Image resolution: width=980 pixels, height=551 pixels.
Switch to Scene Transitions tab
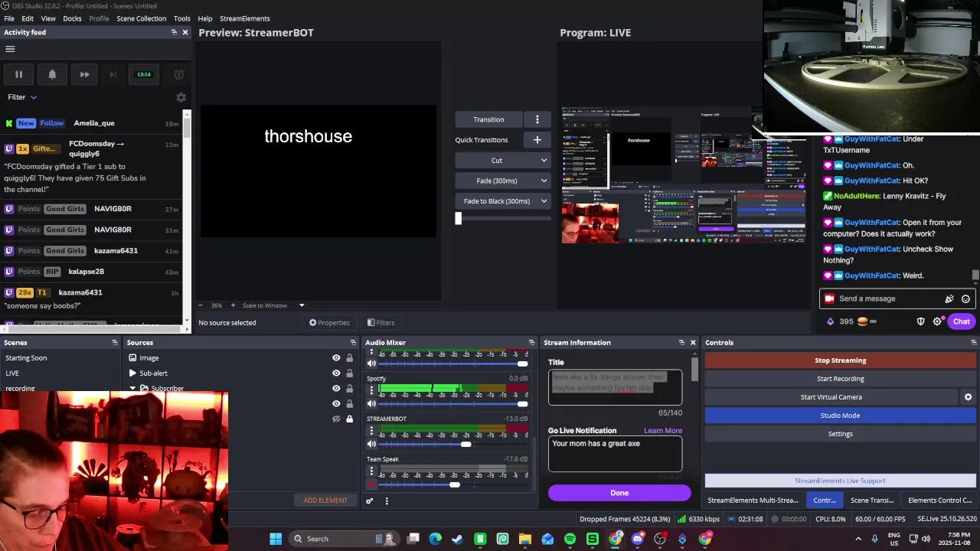point(872,500)
